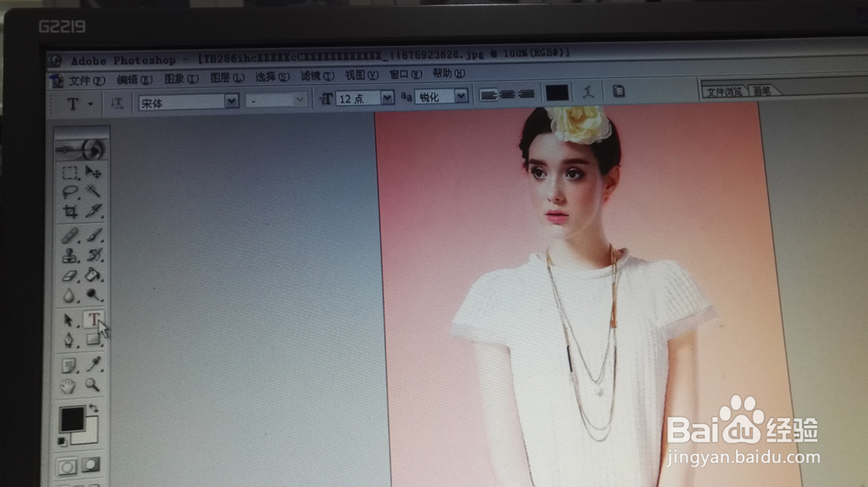Open the 12 点 font size dropdown arrow
This screenshot has width=868, height=487.
387,98
